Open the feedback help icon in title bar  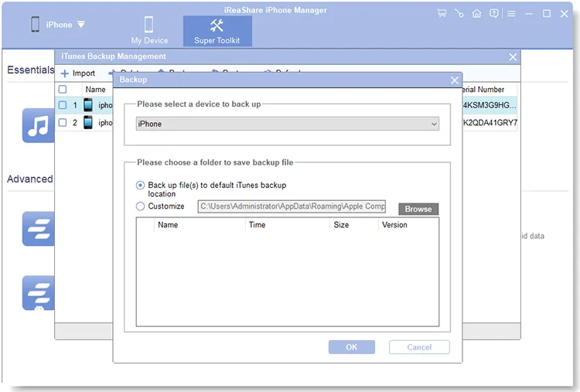click(494, 14)
